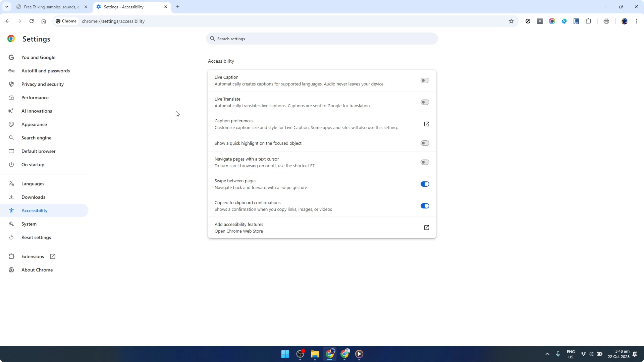Viewport: 644px width, 362px height.
Task: Select Accessibility in sidebar
Action: (x=44, y=211)
